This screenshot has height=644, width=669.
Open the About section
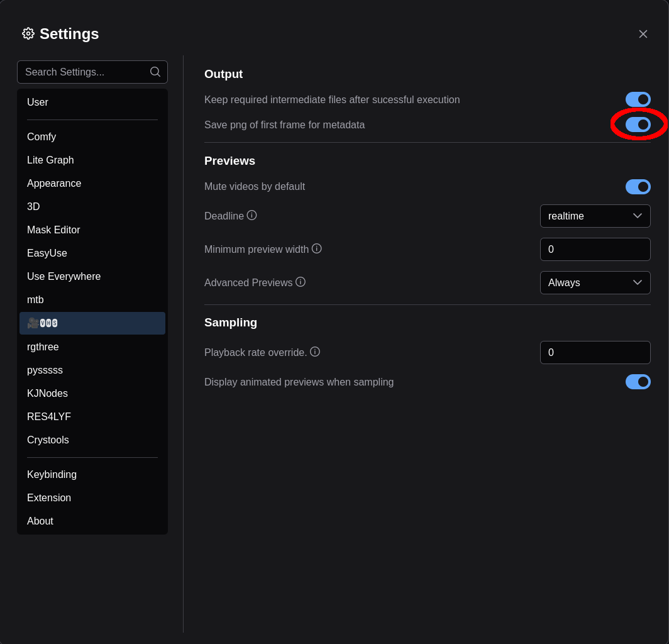point(40,521)
